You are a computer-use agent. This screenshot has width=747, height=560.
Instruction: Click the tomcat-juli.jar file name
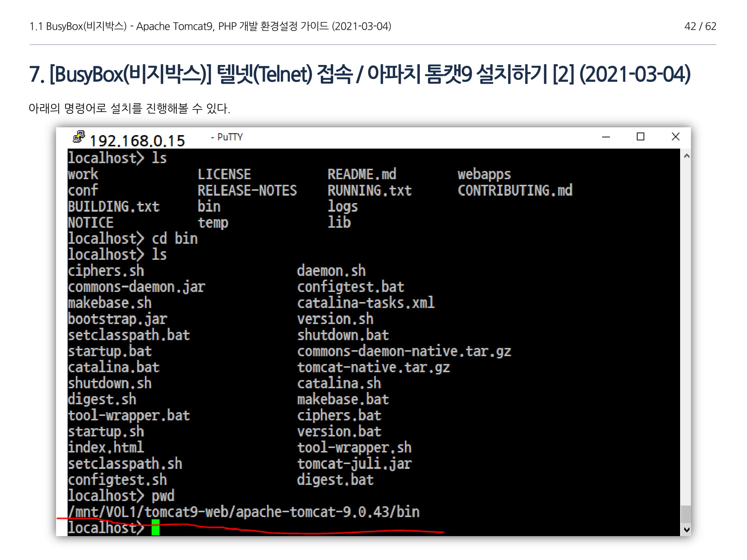click(354, 464)
